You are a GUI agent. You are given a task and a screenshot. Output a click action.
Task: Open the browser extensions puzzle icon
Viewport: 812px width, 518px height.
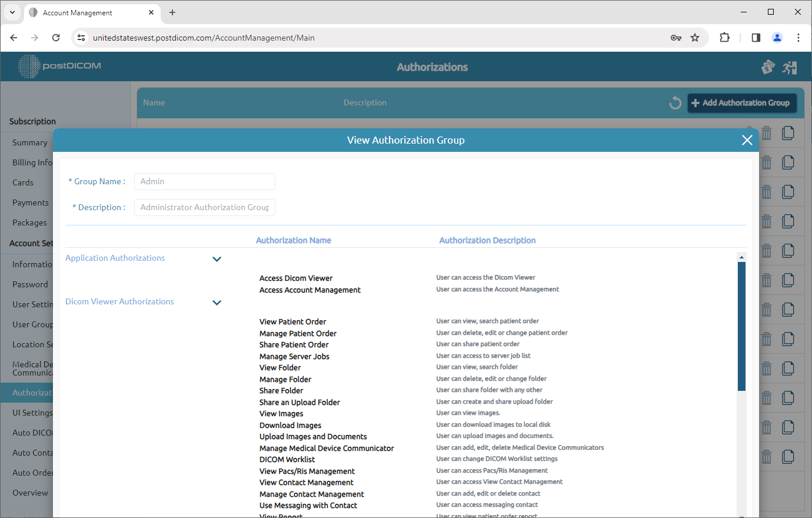click(724, 37)
